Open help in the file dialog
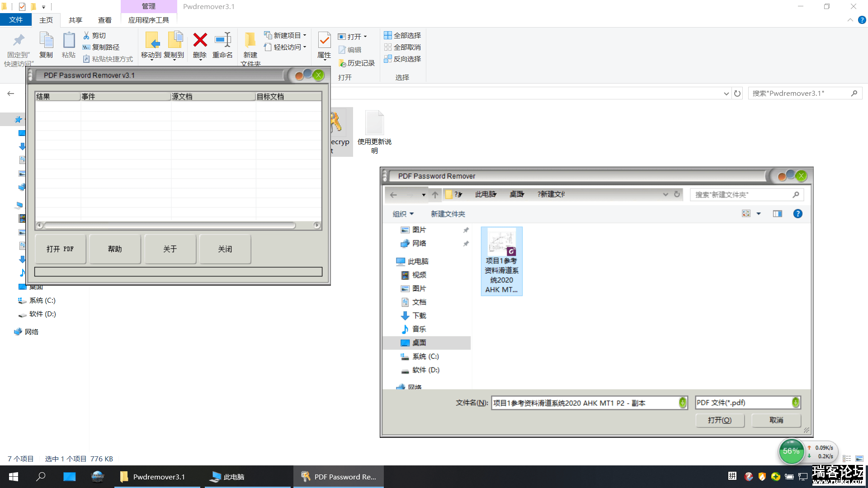The width and height of the screenshot is (868, 488). coord(798,214)
